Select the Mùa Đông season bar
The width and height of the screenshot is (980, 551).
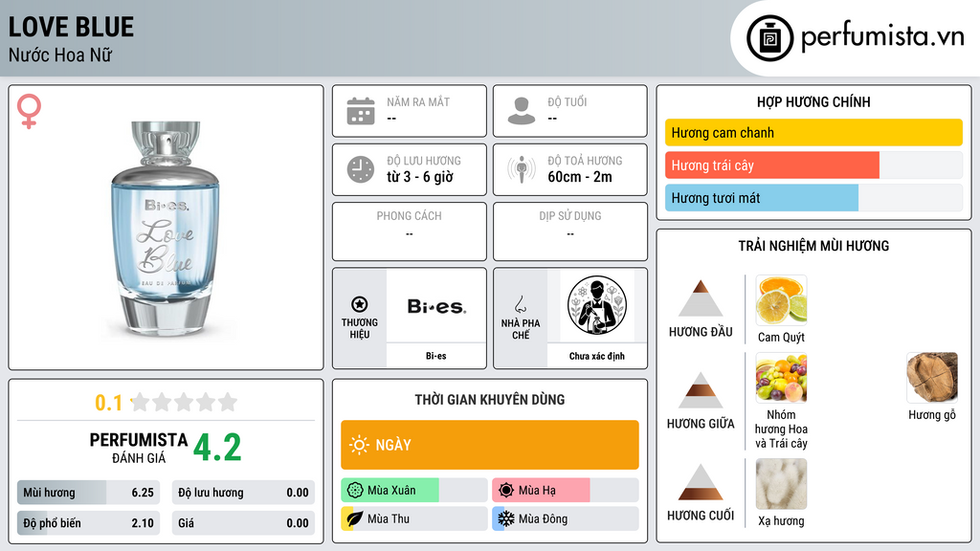coord(565,518)
